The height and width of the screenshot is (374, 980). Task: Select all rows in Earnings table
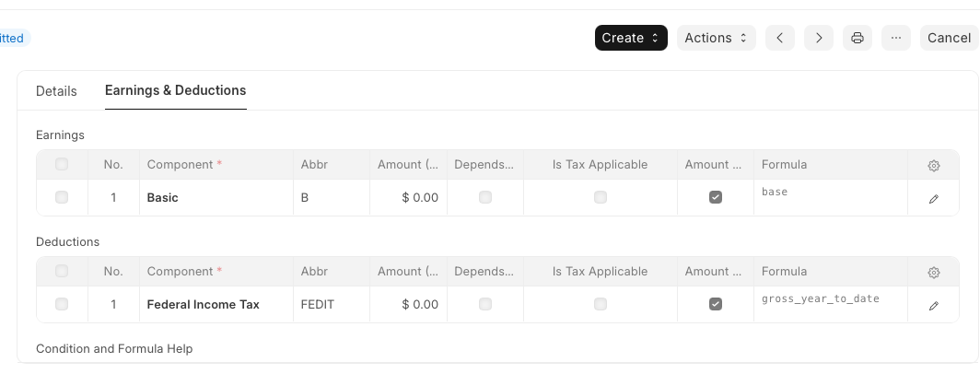pos(61,164)
